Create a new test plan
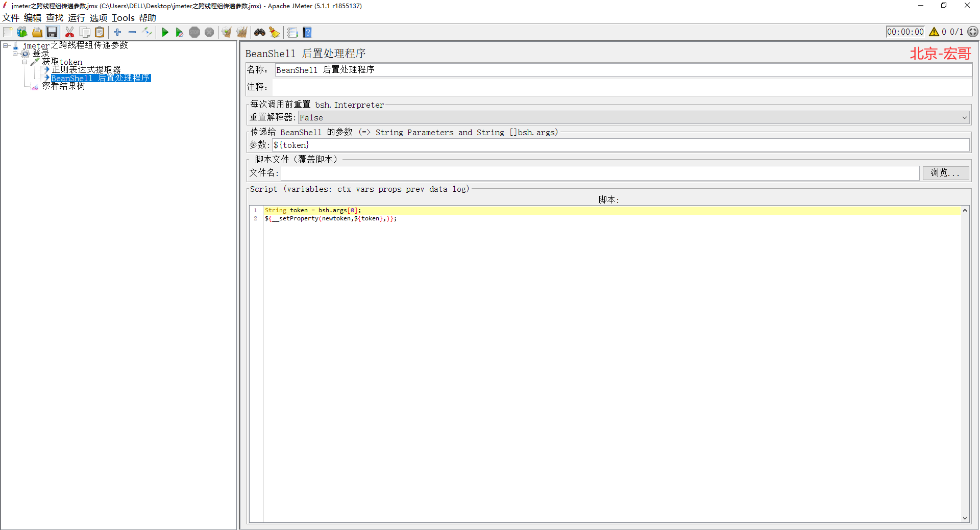The height and width of the screenshot is (530, 980). [x=8, y=32]
